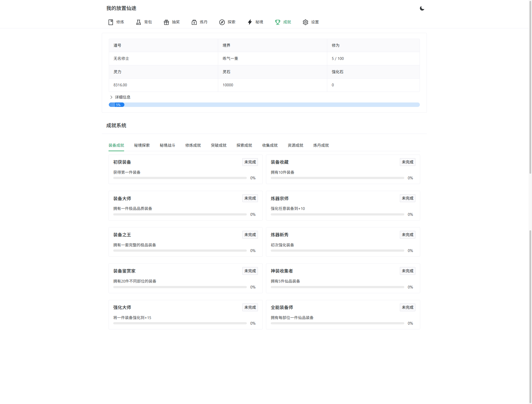This screenshot has height=404, width=532.
Task: Select the 装备大师 achievement card
Action: (185, 205)
